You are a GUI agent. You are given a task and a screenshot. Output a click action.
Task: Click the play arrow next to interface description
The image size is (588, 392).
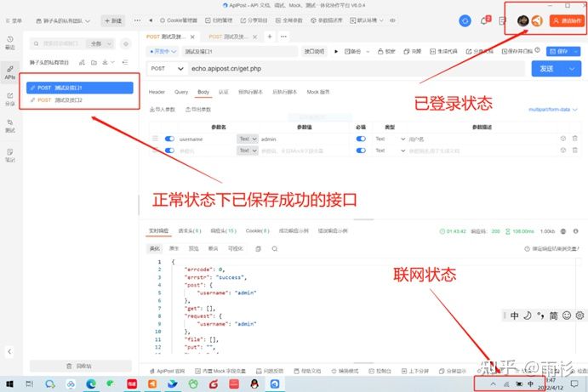click(336, 51)
